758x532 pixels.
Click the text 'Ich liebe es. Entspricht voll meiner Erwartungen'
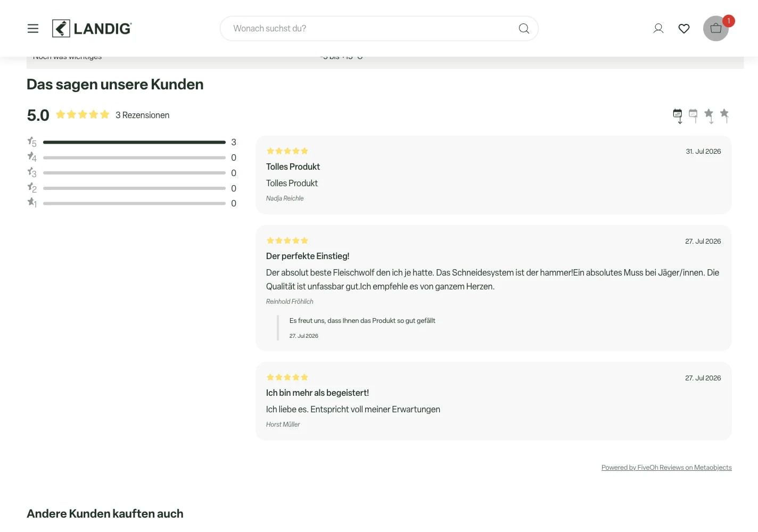coord(353,410)
